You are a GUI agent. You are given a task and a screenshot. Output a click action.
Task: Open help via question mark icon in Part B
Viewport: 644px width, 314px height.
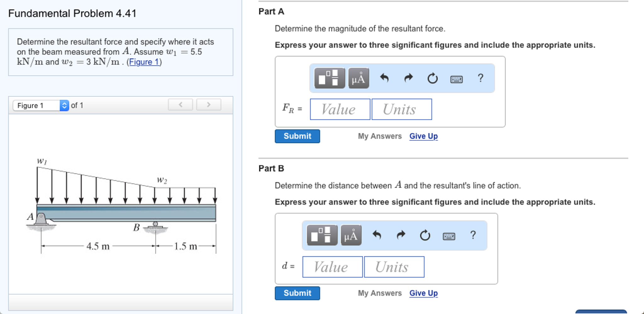(473, 235)
